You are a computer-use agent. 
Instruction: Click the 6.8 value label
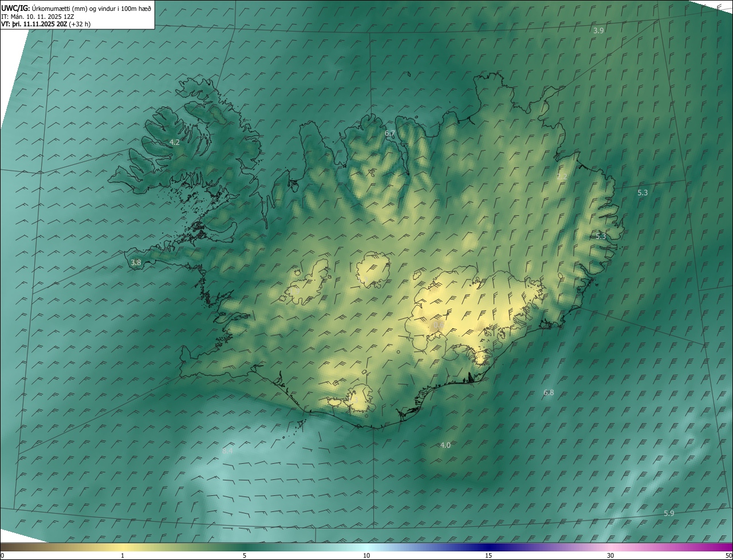549,393
